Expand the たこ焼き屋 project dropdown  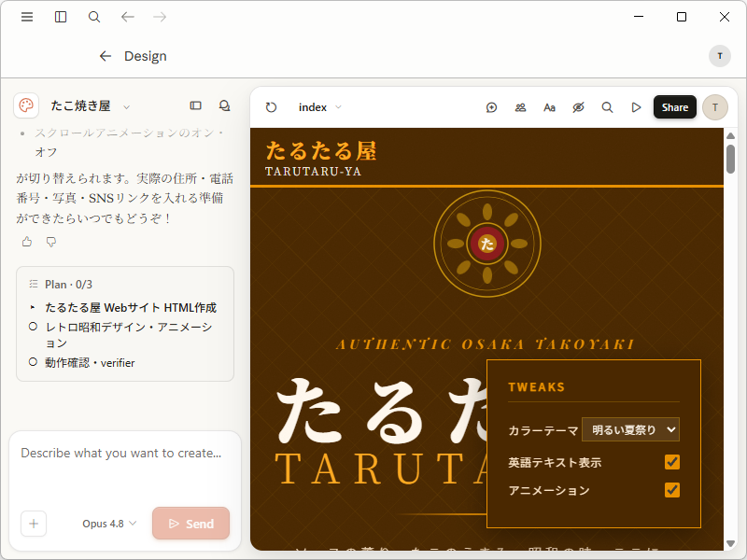click(126, 107)
